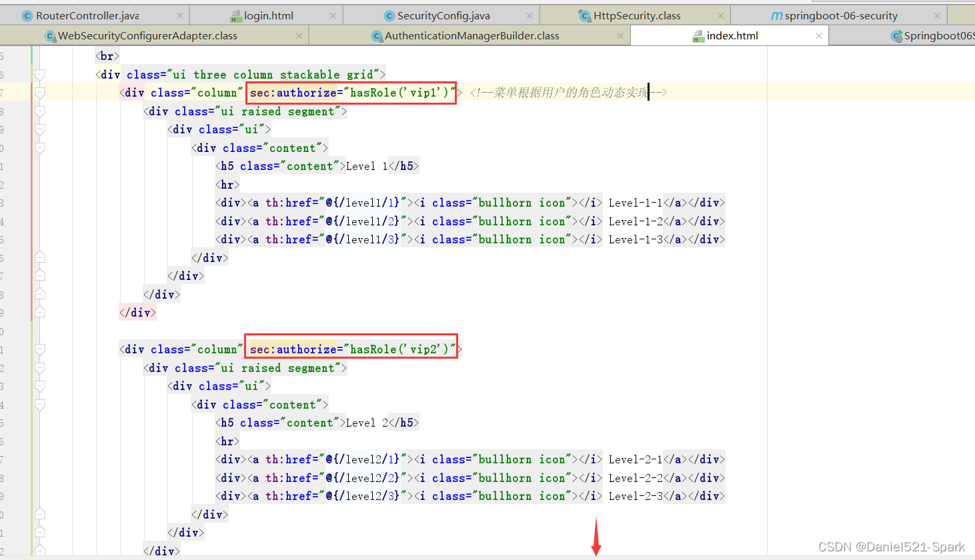Close the springboot-06-security tab
This screenshot has width=975, height=560.
[x=937, y=15]
